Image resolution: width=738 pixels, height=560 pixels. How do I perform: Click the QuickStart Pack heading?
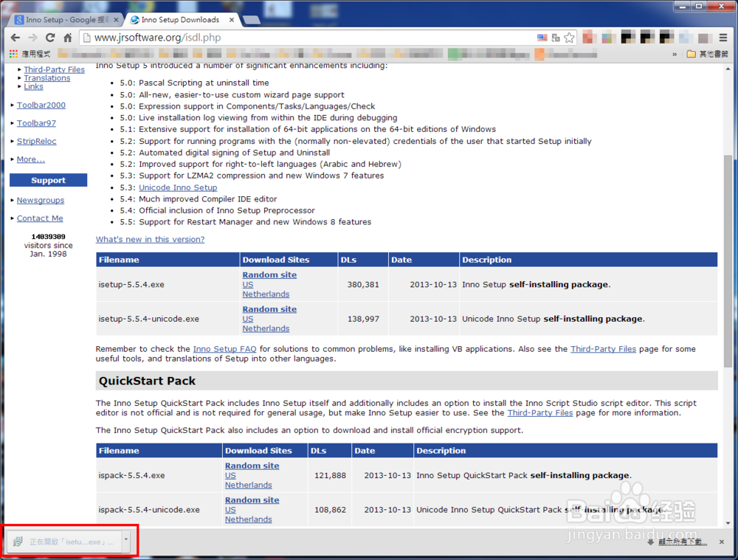coord(147,381)
